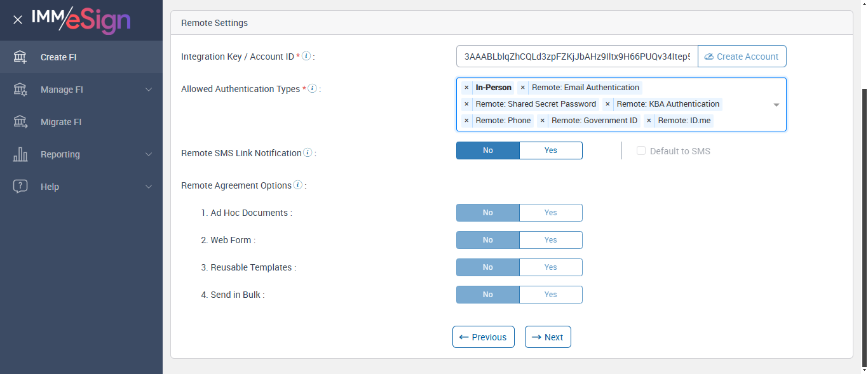This screenshot has width=868, height=374.
Task: Click the Integration Key input field
Action: point(576,57)
